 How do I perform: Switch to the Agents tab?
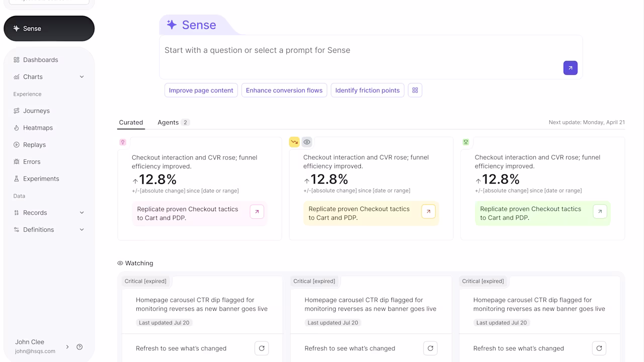coord(173,123)
